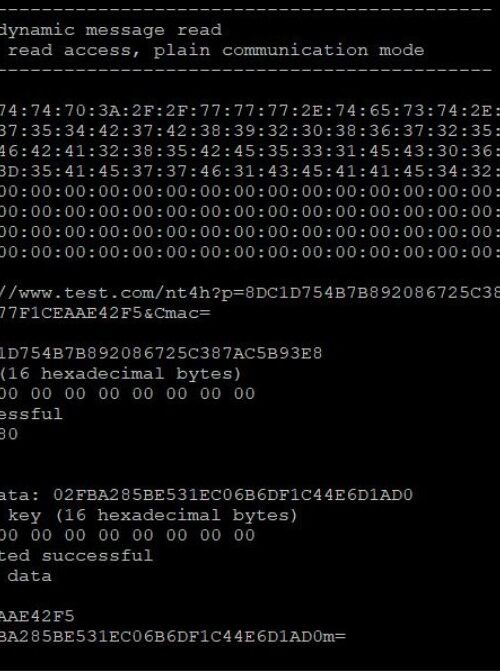Select hex row starting 46:42:41:32

coord(250,151)
